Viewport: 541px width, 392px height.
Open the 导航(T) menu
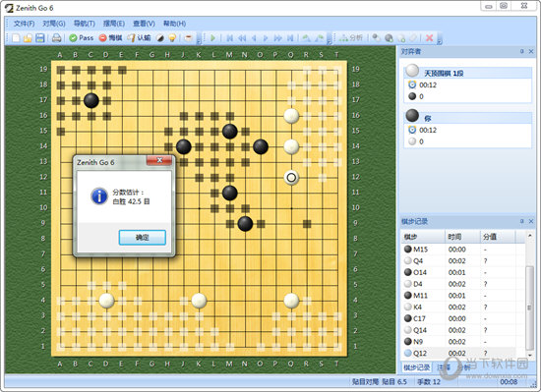click(85, 24)
